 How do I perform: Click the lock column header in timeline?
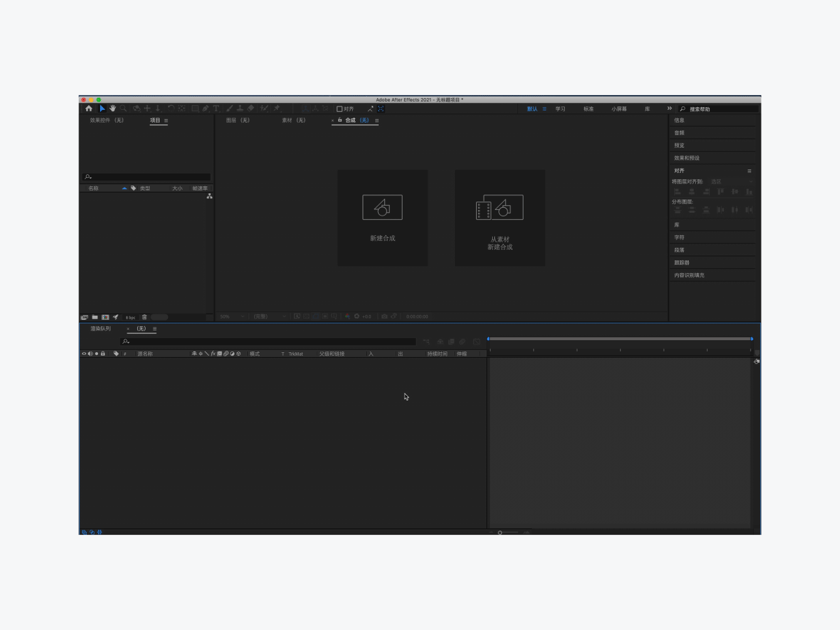click(x=103, y=353)
